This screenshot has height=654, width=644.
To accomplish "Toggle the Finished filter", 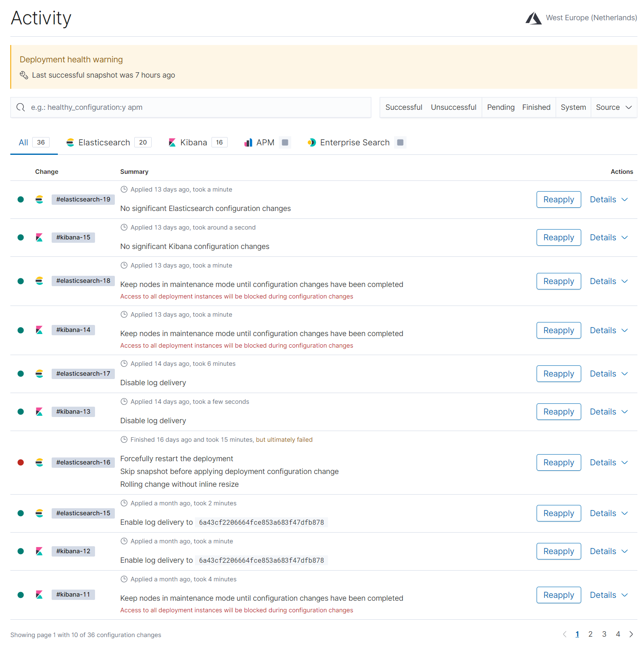I will [x=536, y=107].
